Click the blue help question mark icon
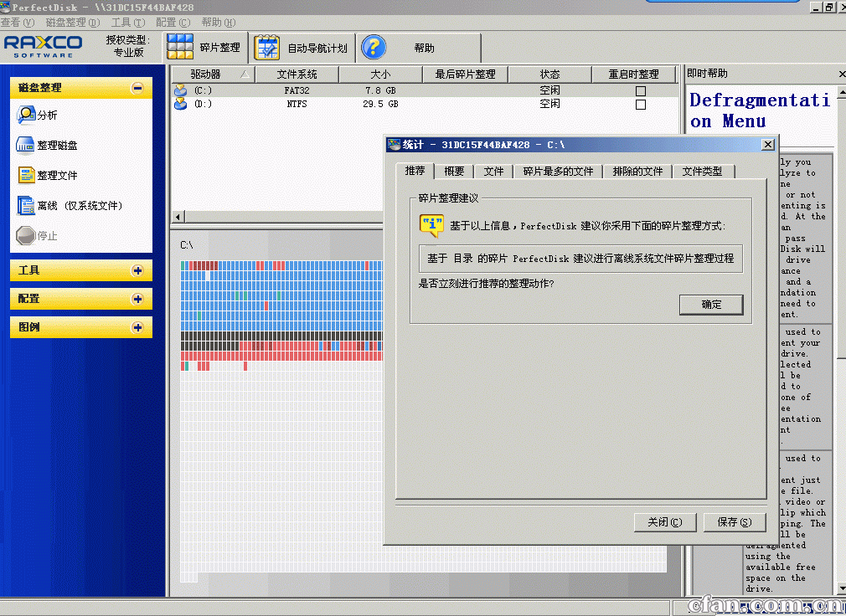 [374, 48]
